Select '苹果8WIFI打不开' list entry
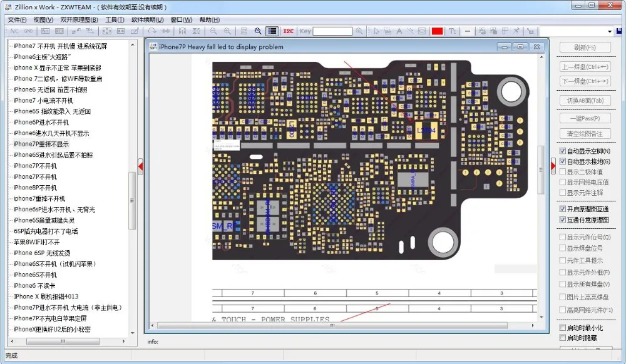The width and height of the screenshot is (626, 364). click(x=37, y=242)
